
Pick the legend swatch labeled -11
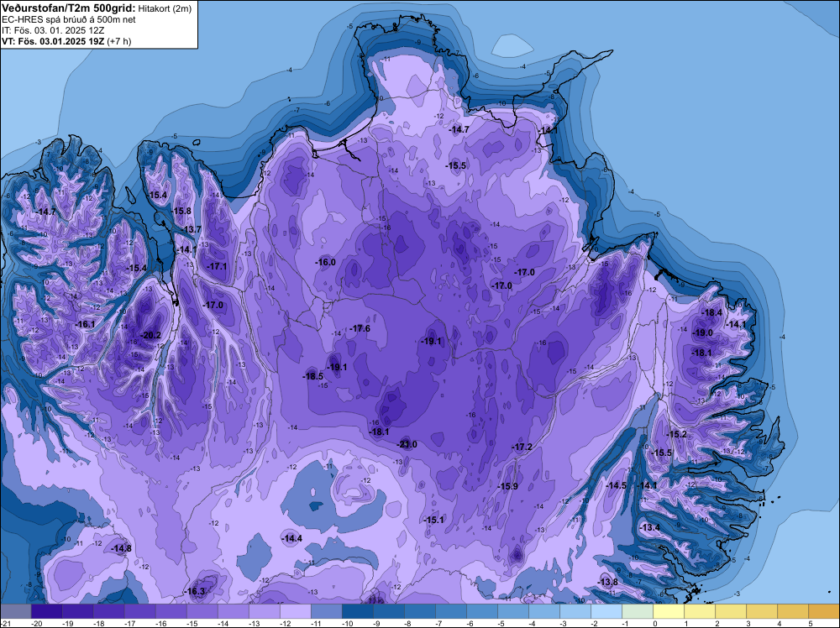[x=326, y=611]
